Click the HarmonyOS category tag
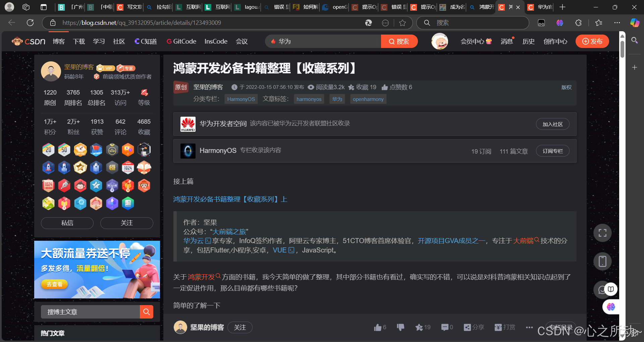This screenshot has height=342, width=644. tap(241, 99)
